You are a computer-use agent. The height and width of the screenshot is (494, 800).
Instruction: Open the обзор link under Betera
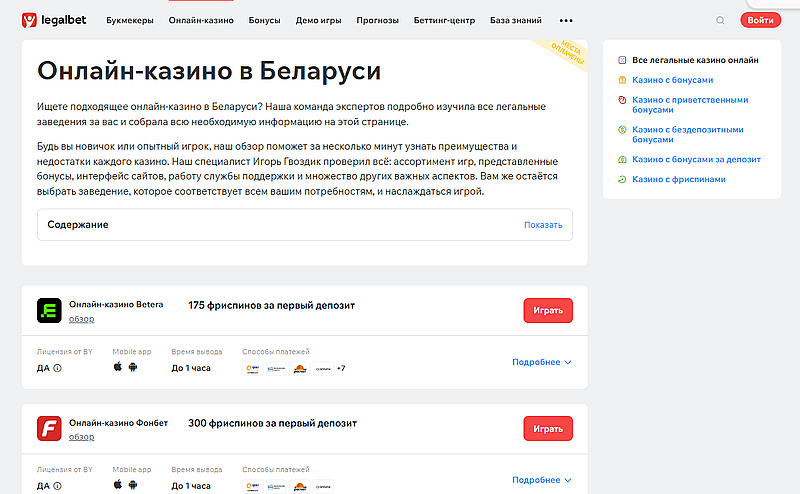click(82, 319)
